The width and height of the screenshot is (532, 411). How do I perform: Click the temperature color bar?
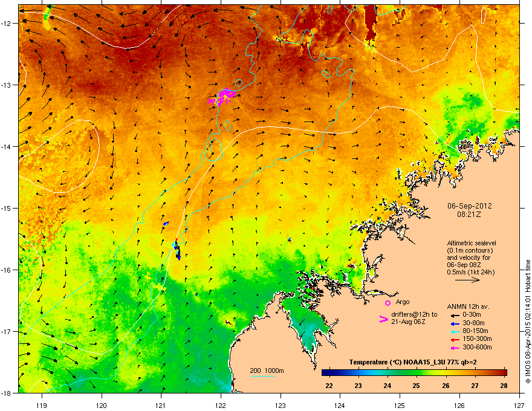coord(414,373)
